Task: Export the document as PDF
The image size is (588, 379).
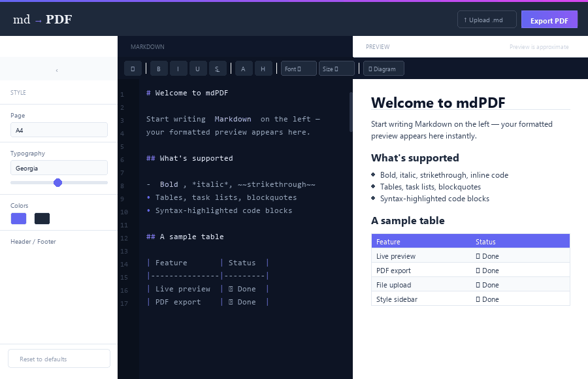Action: (549, 19)
